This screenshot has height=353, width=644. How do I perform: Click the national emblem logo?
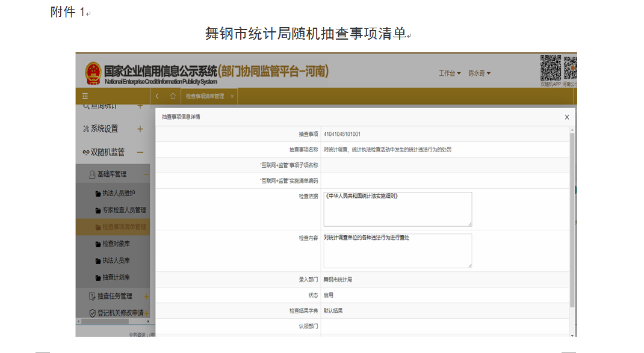click(x=93, y=73)
